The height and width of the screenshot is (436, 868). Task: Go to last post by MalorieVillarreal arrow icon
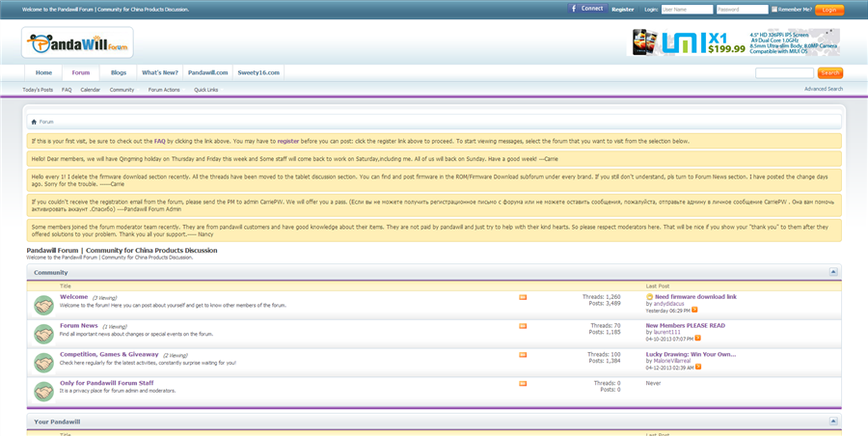[698, 368]
